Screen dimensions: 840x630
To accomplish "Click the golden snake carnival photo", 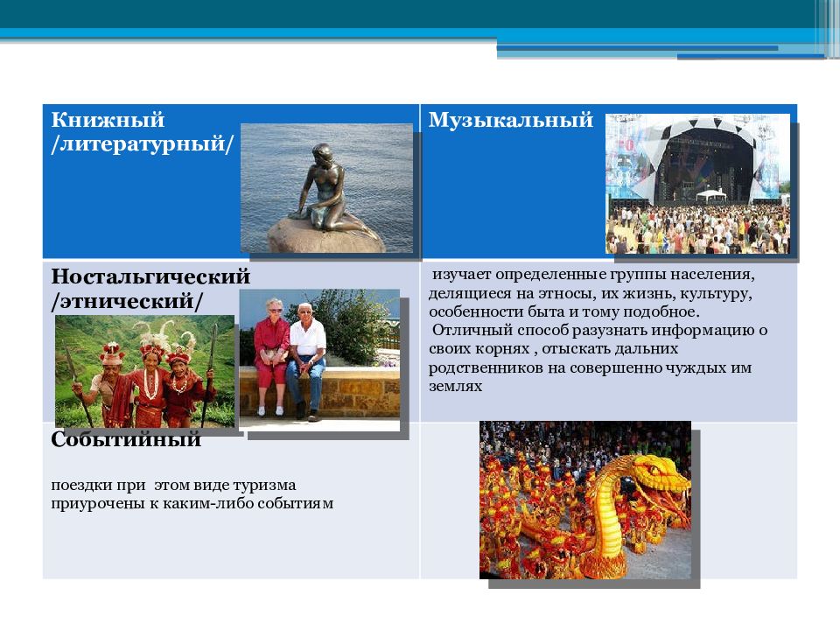I will [x=585, y=500].
